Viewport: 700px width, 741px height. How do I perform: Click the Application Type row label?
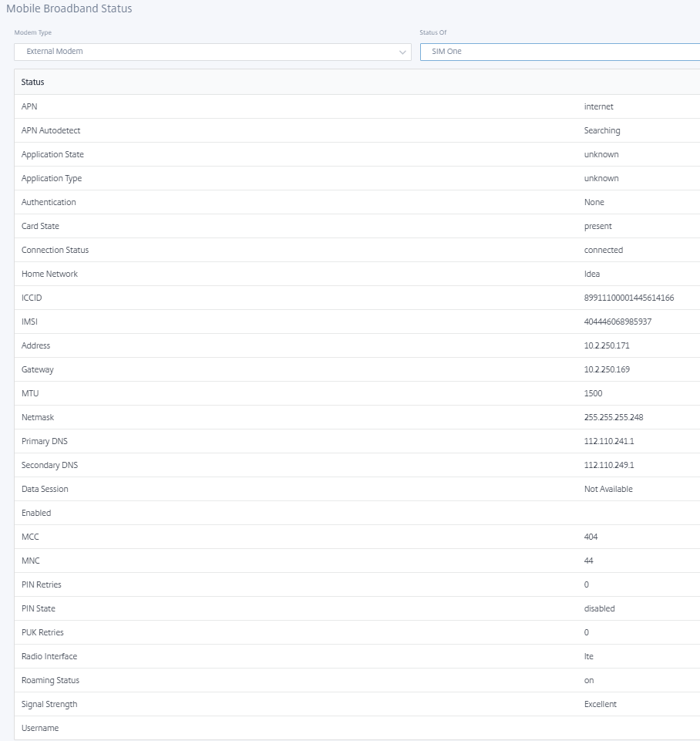[52, 178]
